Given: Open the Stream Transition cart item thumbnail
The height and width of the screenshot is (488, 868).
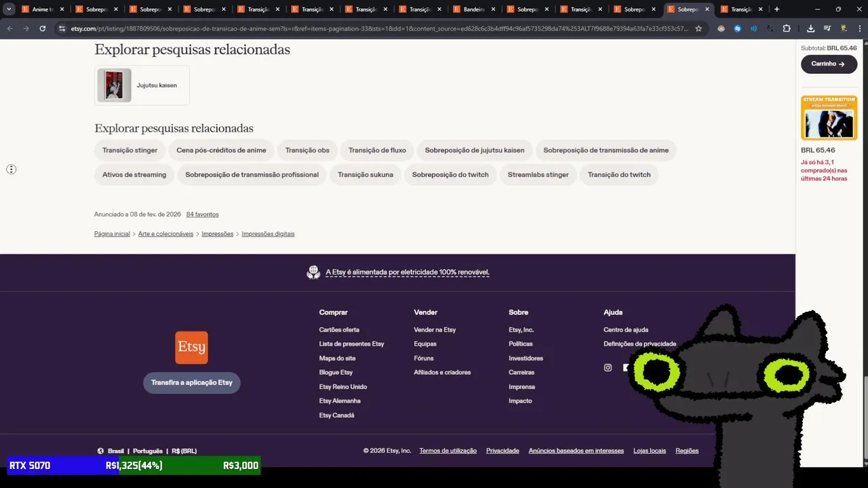Looking at the screenshot, I should (x=829, y=118).
